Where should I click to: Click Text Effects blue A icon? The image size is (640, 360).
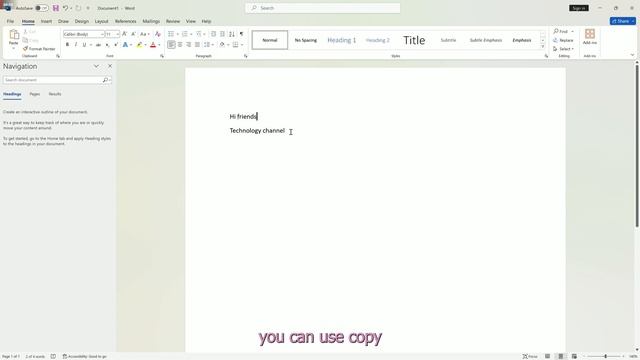click(125, 44)
